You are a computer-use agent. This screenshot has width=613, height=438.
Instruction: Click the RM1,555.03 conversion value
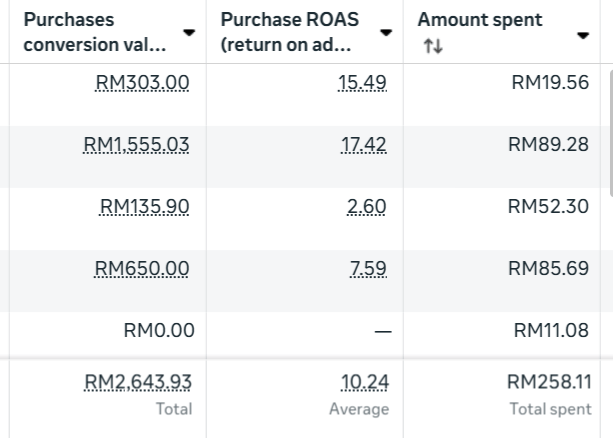pyautogui.click(x=136, y=145)
